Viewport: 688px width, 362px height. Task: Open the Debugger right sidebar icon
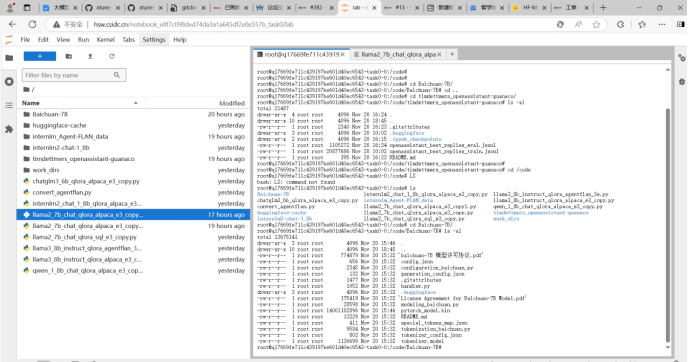tap(681, 82)
